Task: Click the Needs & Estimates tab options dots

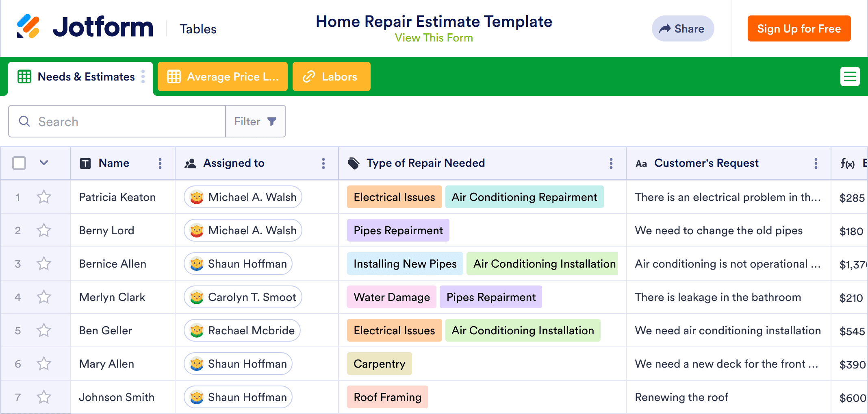Action: pyautogui.click(x=143, y=76)
